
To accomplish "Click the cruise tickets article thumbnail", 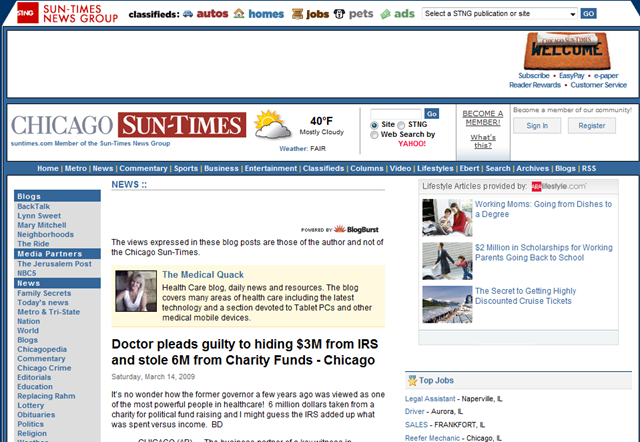I will tap(447, 304).
